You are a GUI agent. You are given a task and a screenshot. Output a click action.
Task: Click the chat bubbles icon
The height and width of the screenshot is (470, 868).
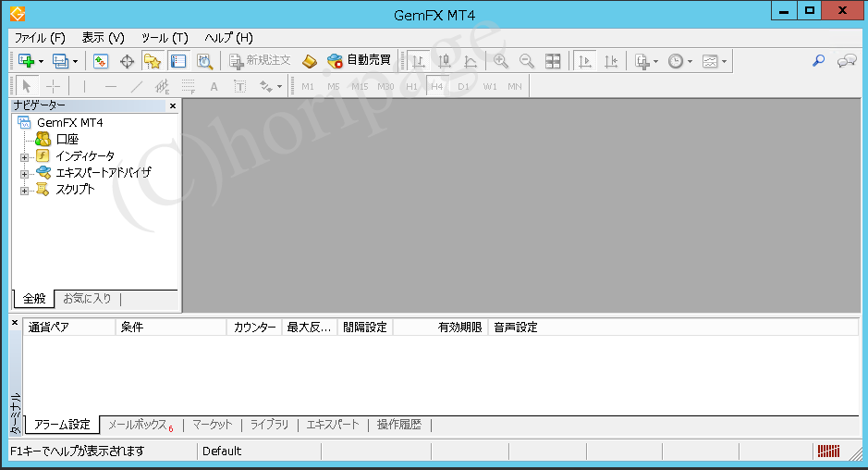847,60
